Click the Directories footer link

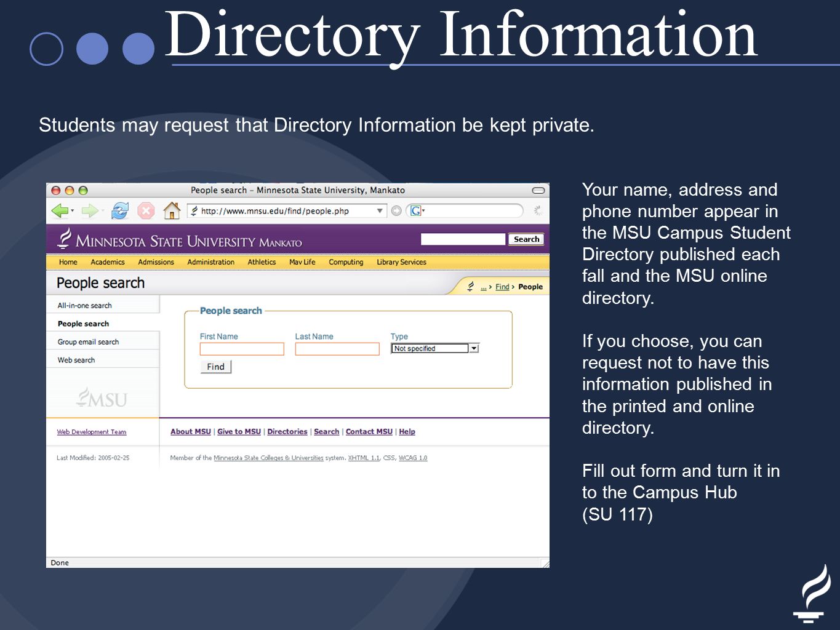(x=287, y=432)
